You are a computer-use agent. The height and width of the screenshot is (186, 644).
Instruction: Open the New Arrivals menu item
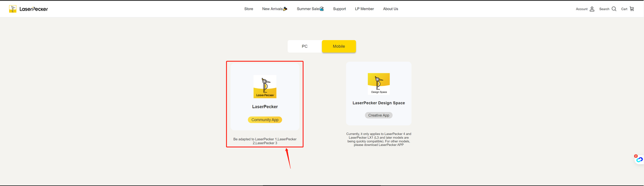coord(275,9)
